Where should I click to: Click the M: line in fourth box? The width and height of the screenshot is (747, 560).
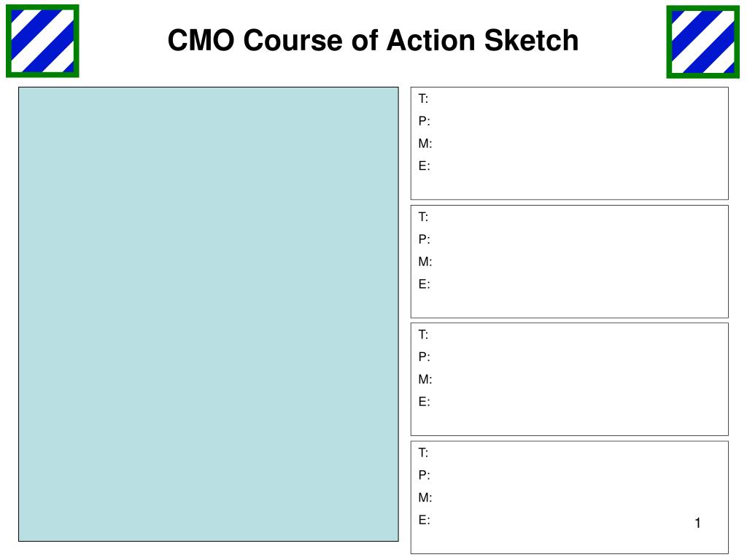coord(425,497)
